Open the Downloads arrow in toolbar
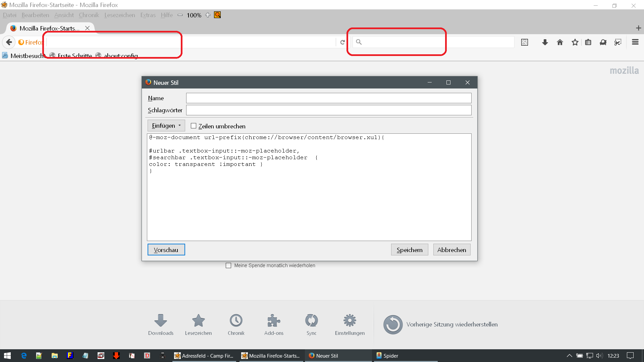 tap(545, 42)
